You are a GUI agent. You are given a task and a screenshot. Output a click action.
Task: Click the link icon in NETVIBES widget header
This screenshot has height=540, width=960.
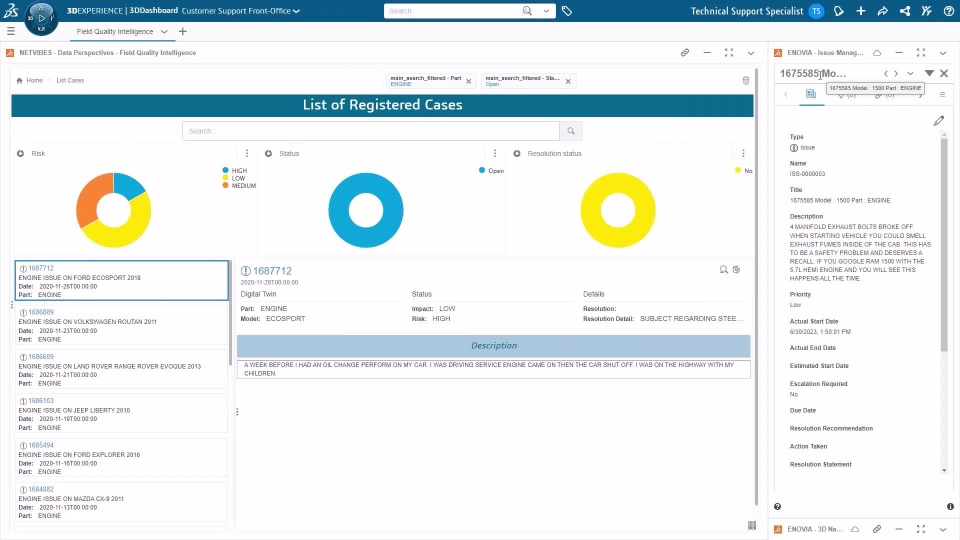pyautogui.click(x=685, y=53)
